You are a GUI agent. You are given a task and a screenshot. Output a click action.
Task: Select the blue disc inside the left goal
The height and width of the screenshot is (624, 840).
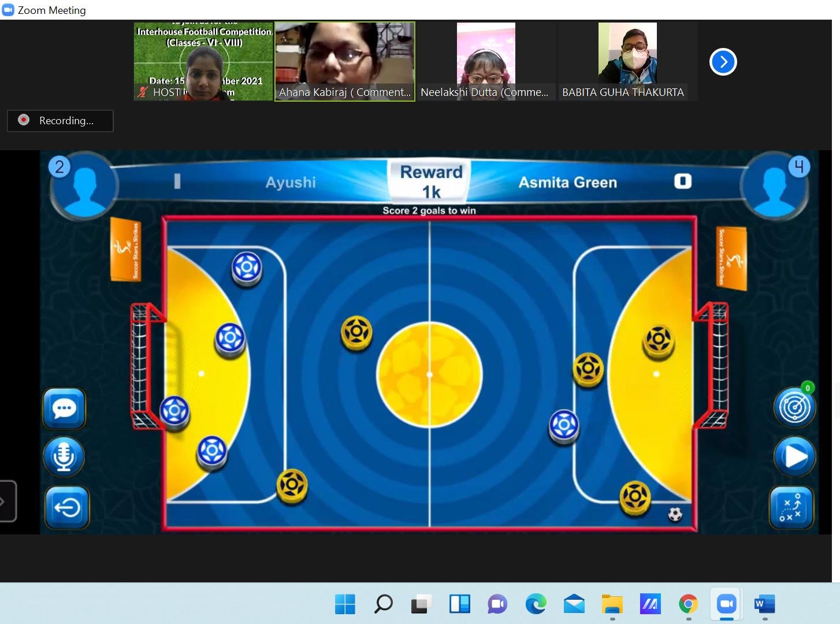click(174, 412)
